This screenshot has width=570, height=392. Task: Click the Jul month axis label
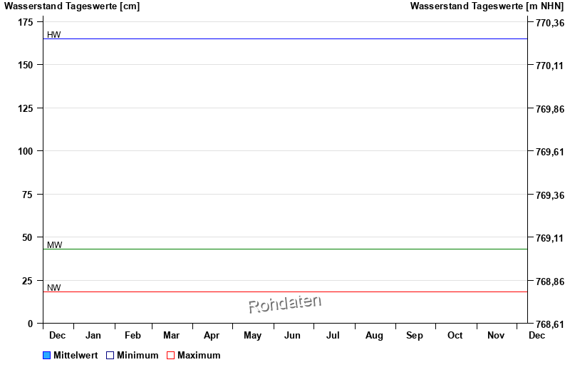[333, 336]
